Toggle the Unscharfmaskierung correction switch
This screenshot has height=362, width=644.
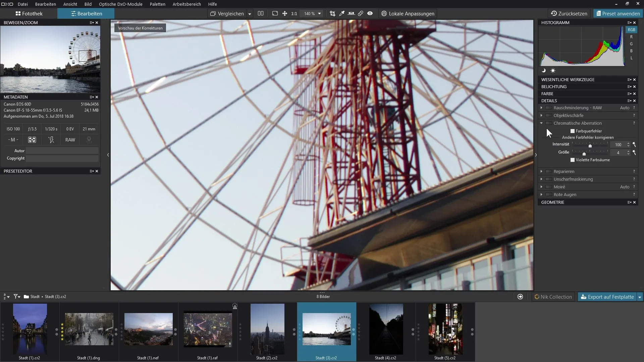(x=549, y=179)
